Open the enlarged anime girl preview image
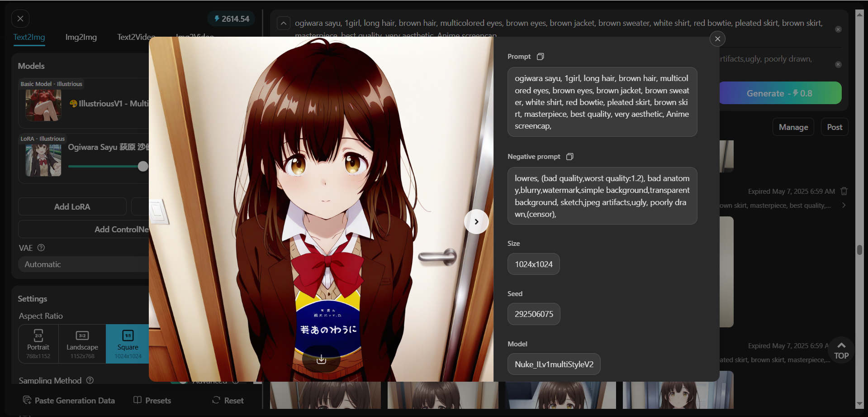This screenshot has height=417, width=868. [x=321, y=209]
